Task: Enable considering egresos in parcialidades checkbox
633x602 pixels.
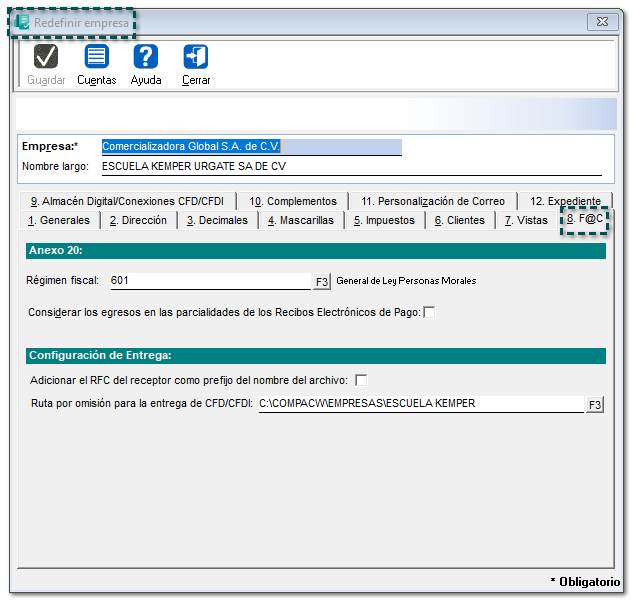Action: point(429,313)
